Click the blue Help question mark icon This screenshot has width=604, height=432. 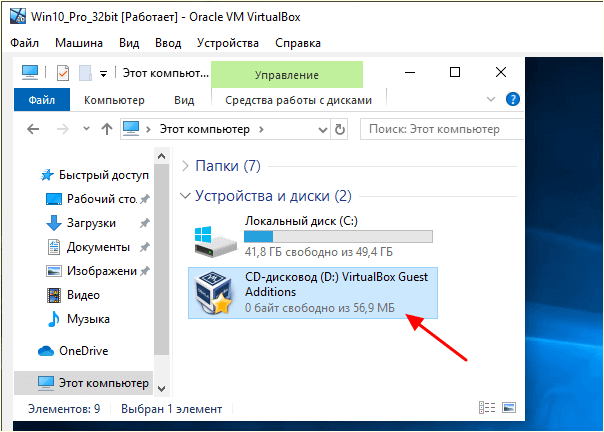pos(512,99)
